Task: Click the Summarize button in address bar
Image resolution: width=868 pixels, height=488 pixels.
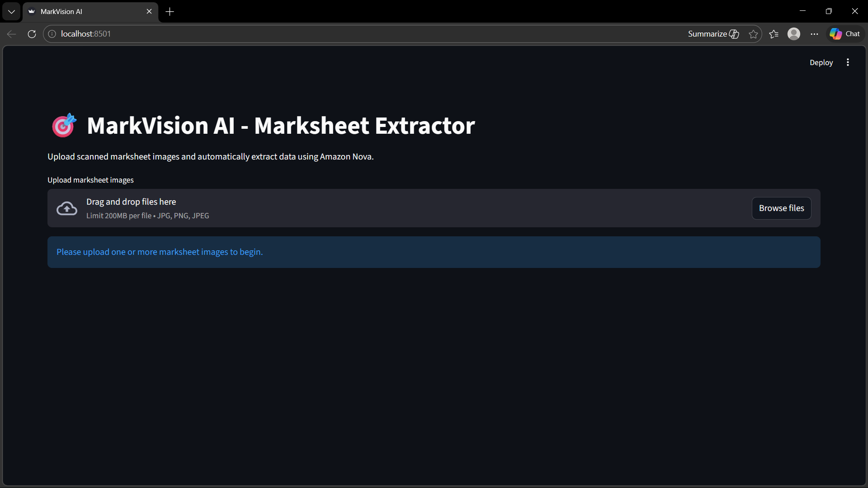Action: coord(713,34)
